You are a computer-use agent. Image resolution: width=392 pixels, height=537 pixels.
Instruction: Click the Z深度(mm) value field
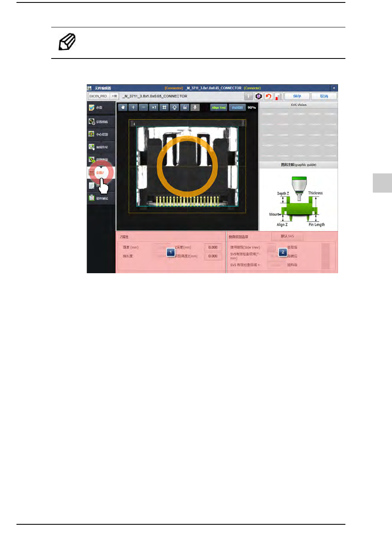[x=213, y=247]
